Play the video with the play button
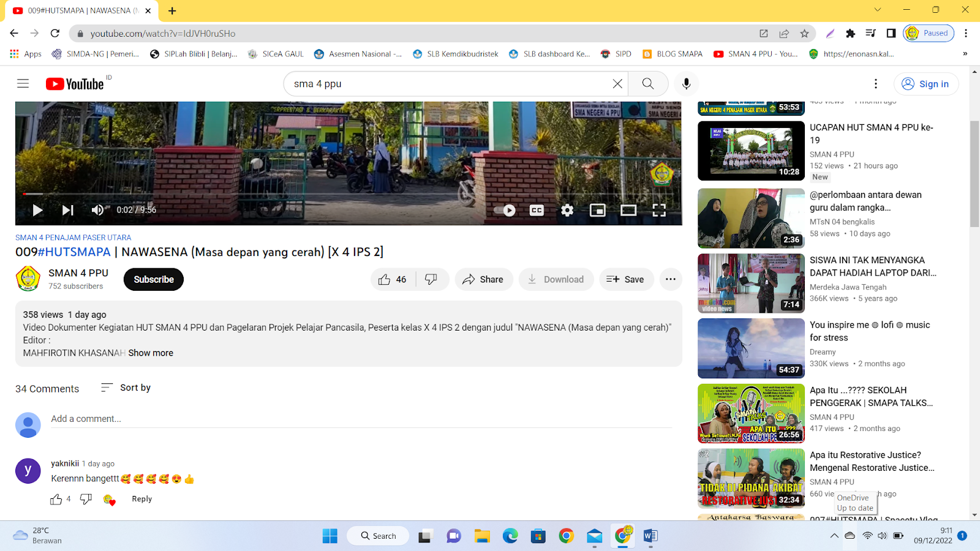 point(37,210)
